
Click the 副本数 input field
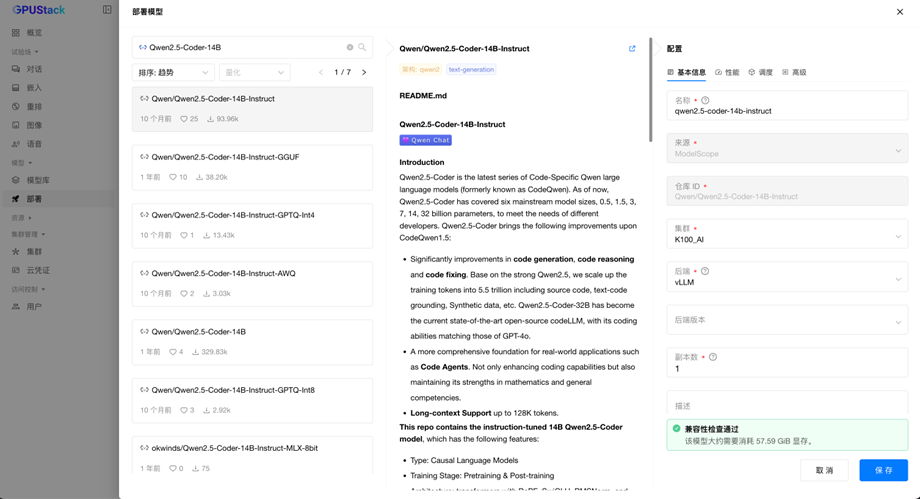point(787,362)
